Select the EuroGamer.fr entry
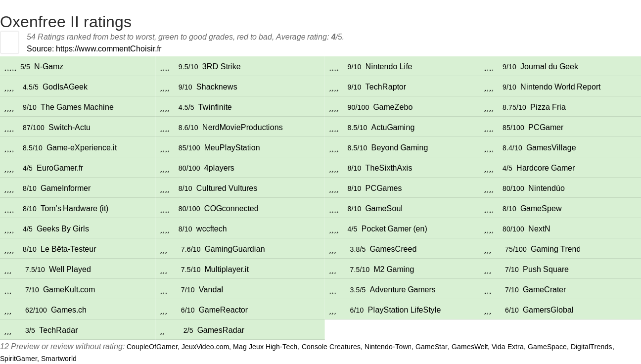The image size is (641, 364). 60,168
